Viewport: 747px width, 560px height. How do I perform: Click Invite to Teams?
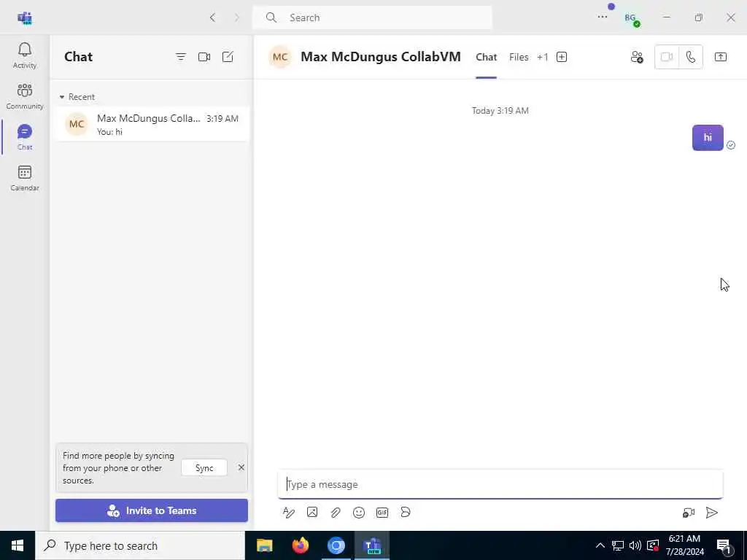pos(152,510)
